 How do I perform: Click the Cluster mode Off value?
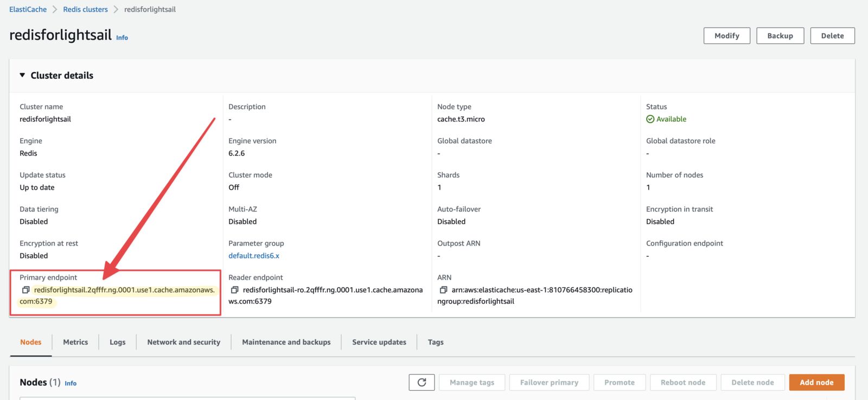coord(234,188)
